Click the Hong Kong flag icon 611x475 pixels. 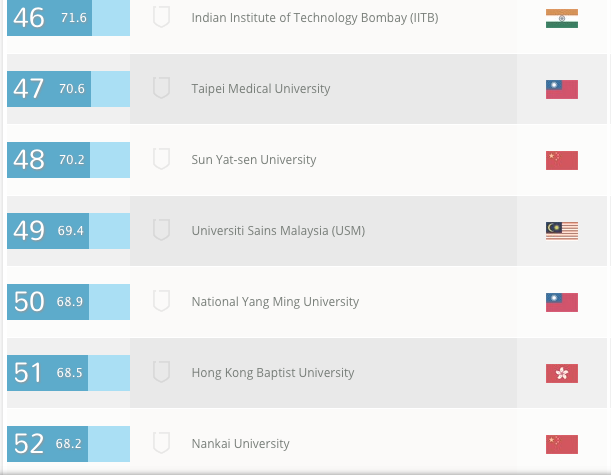click(x=561, y=373)
